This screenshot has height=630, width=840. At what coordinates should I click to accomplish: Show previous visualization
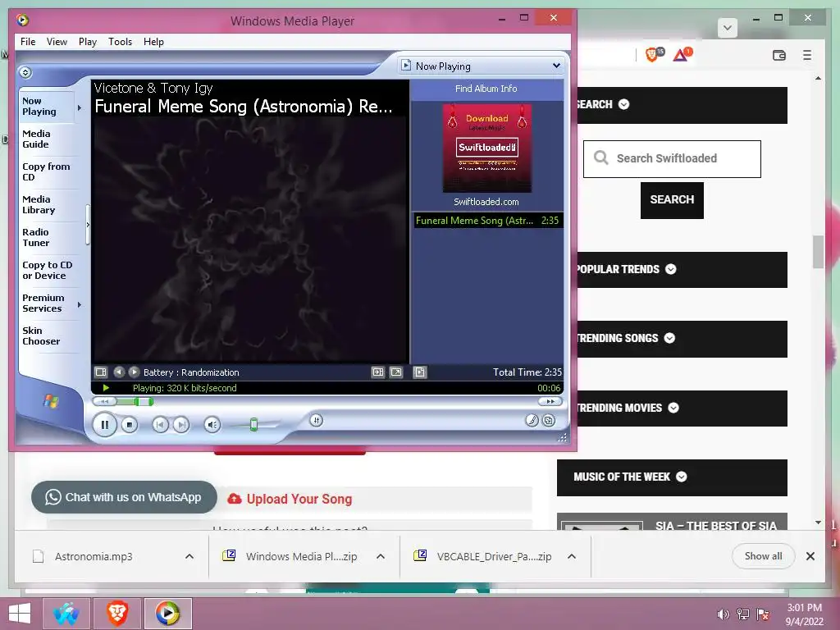pyautogui.click(x=119, y=372)
